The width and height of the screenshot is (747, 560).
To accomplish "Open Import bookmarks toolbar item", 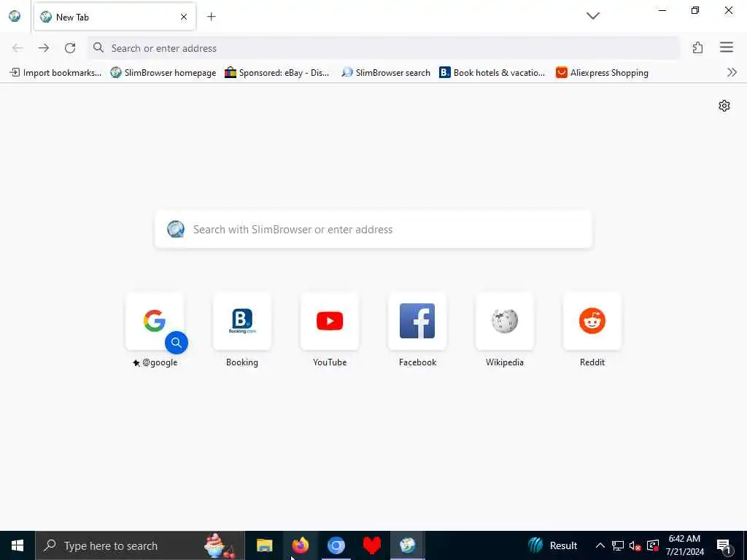I will point(55,73).
